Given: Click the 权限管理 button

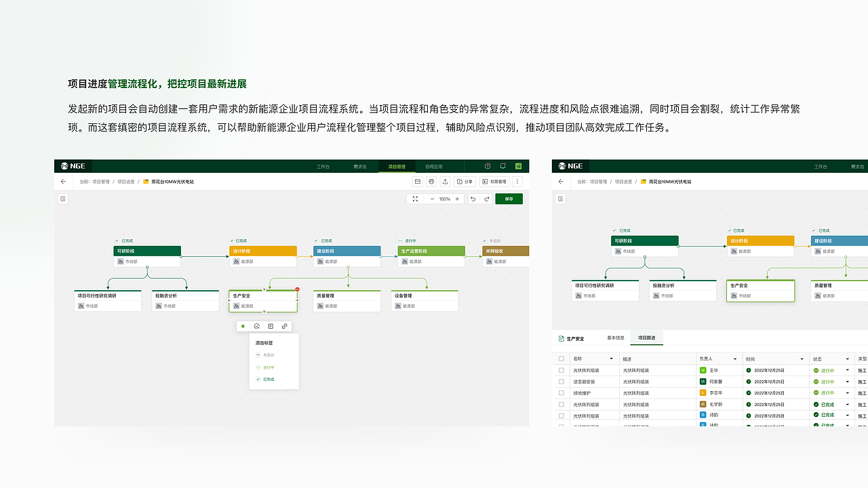Looking at the screenshot, I should tap(494, 182).
